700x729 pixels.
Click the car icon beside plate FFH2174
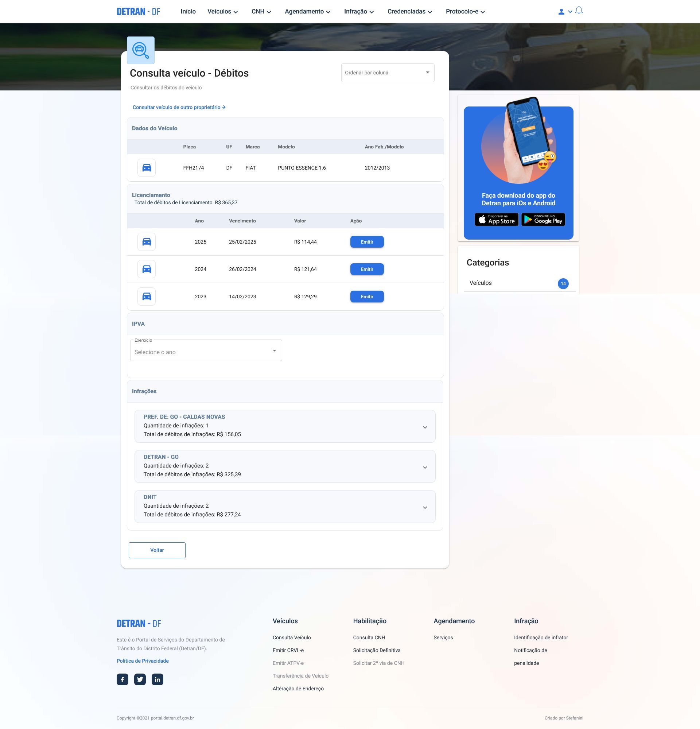(x=147, y=168)
